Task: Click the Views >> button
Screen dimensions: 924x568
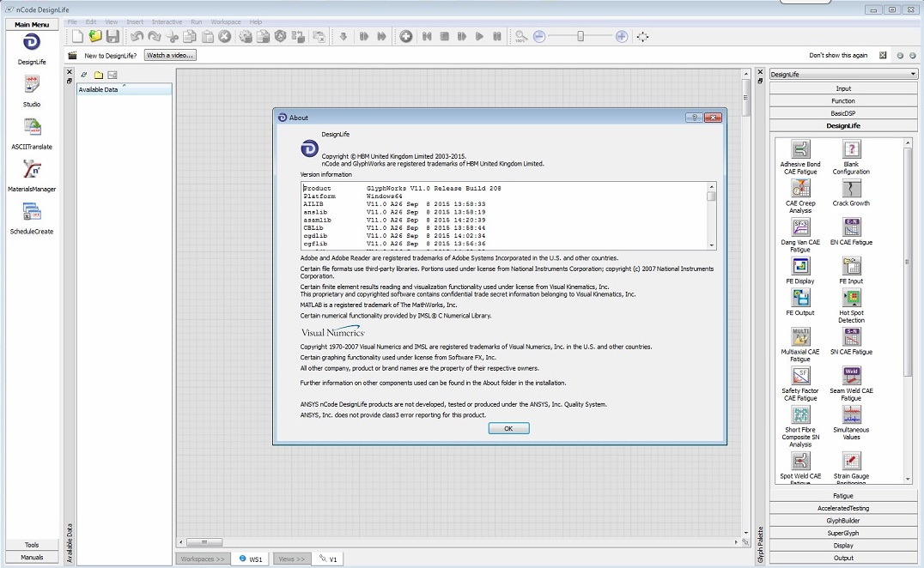Action: (292, 559)
